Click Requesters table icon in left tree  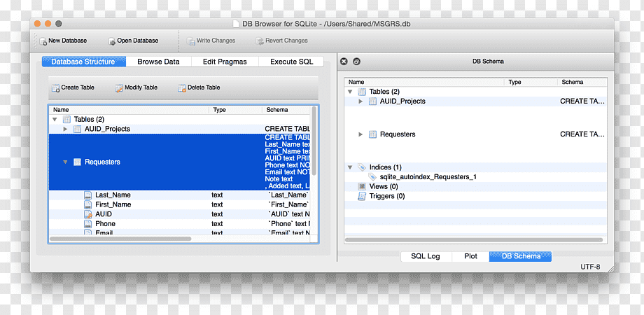77,162
